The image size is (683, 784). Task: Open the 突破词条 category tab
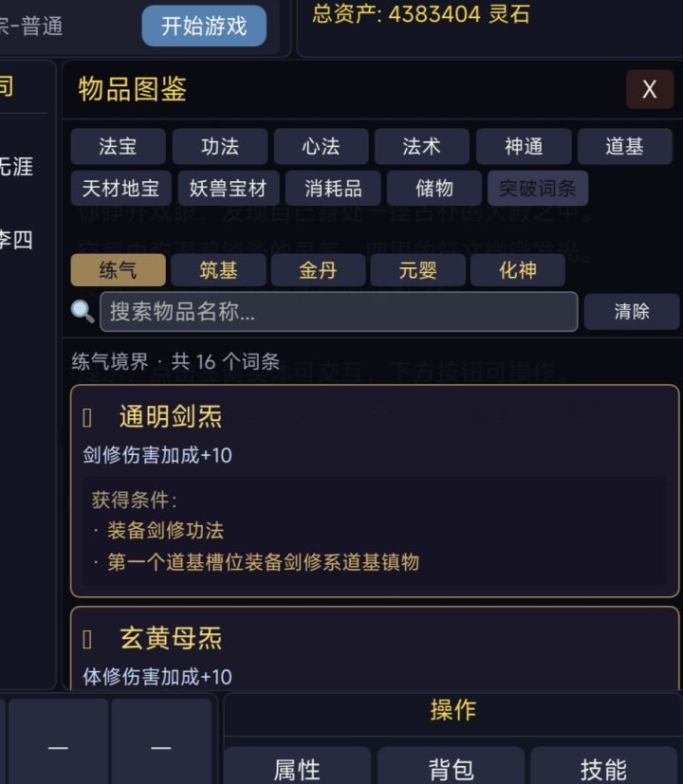tap(538, 189)
